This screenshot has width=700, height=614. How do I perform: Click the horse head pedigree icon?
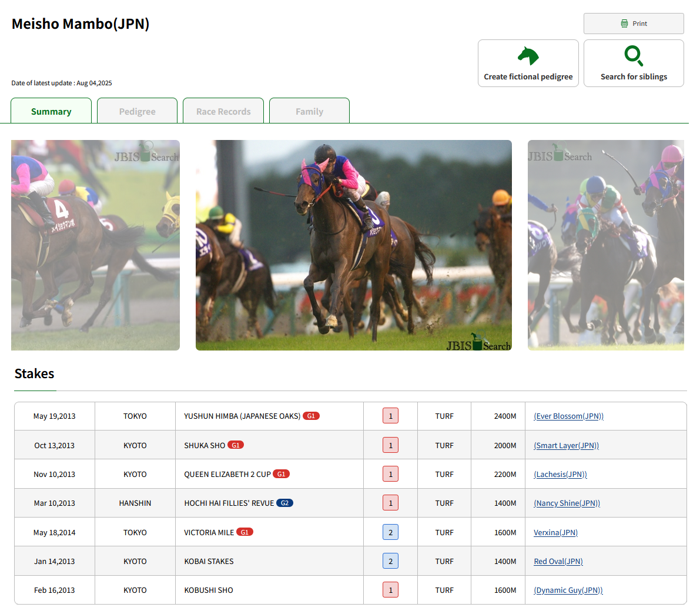coord(528,56)
